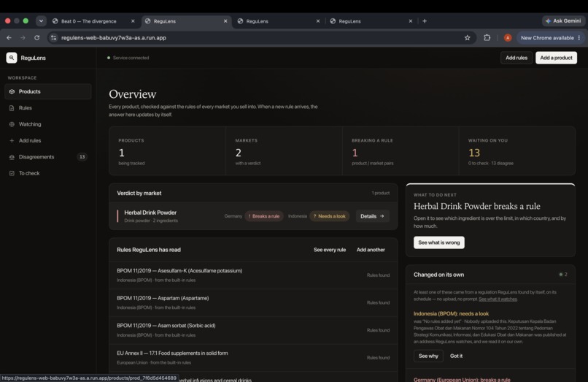Bookmark this page with the star icon
The height and width of the screenshot is (382, 588).
[467, 38]
